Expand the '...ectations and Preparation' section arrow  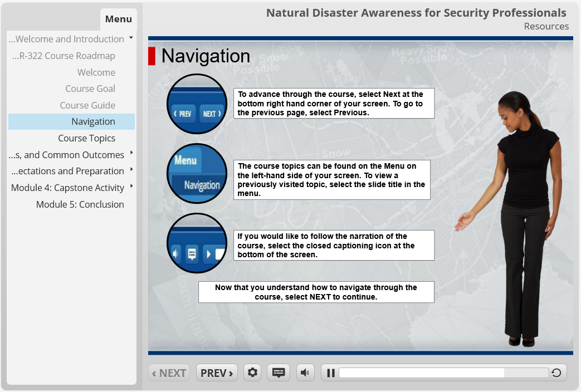[131, 169]
